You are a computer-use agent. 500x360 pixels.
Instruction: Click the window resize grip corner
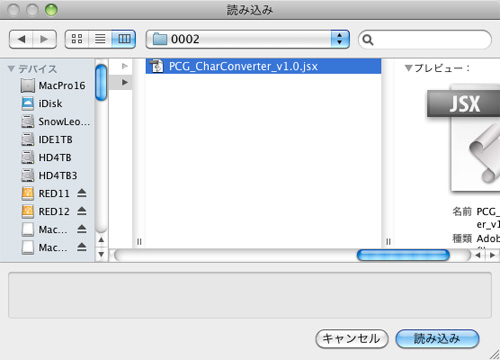pos(494,354)
